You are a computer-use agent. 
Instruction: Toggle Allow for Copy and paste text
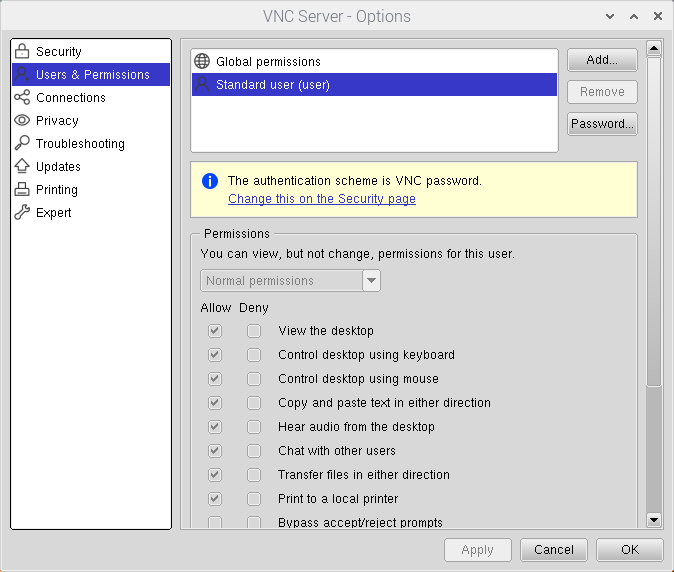(x=215, y=403)
